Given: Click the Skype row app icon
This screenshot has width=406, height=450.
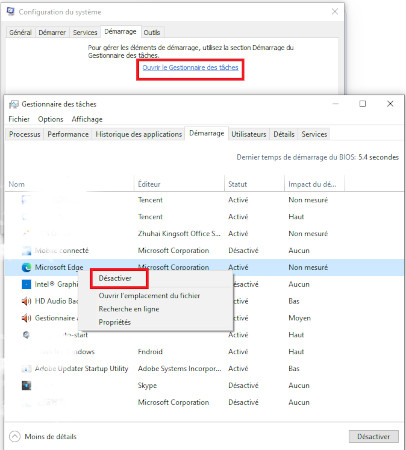Looking at the screenshot, I should tap(26, 386).
